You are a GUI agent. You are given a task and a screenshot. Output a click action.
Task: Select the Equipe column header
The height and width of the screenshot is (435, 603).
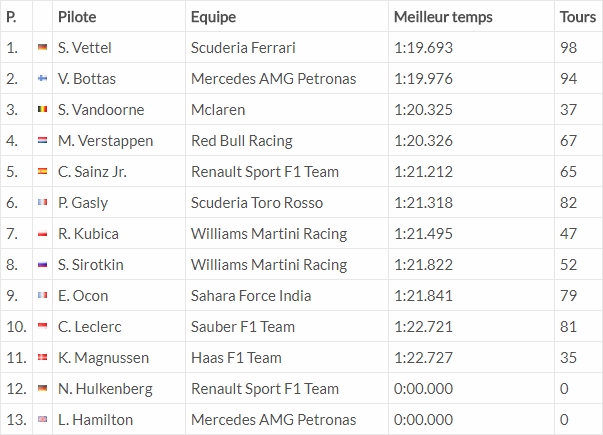pyautogui.click(x=213, y=17)
